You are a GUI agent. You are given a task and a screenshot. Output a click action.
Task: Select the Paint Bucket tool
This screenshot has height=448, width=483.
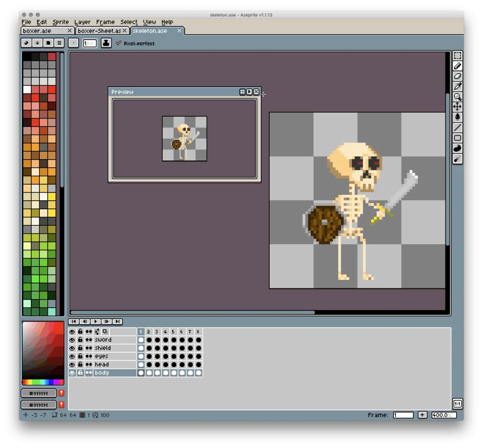(x=458, y=117)
